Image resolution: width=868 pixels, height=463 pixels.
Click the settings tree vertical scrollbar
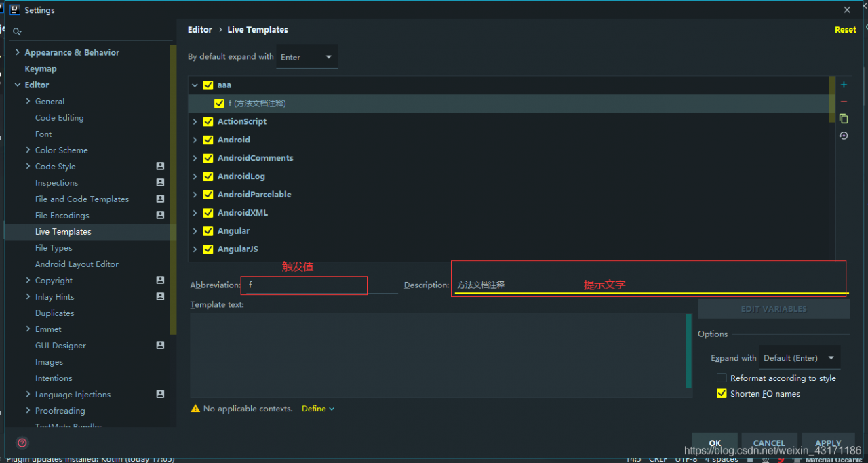click(x=174, y=190)
